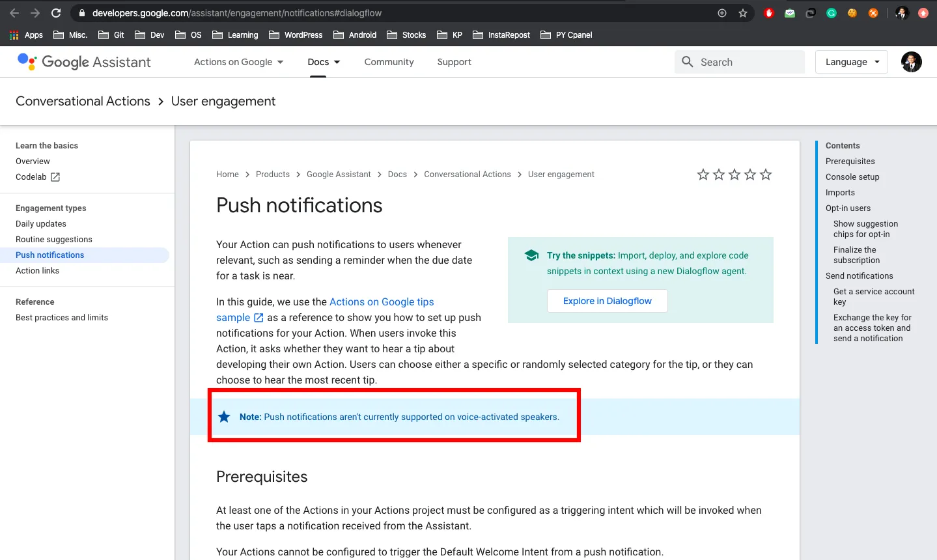Click User engagement in the page header

tap(223, 101)
